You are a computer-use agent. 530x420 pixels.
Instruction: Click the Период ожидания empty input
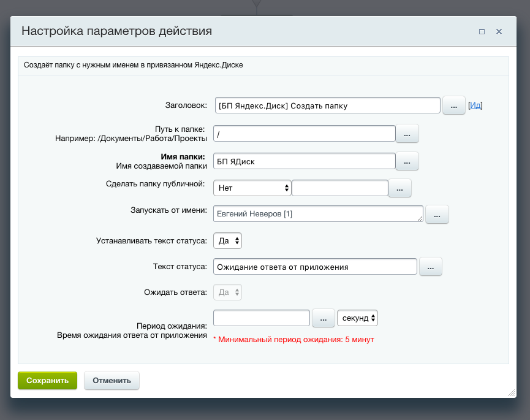[262, 318]
